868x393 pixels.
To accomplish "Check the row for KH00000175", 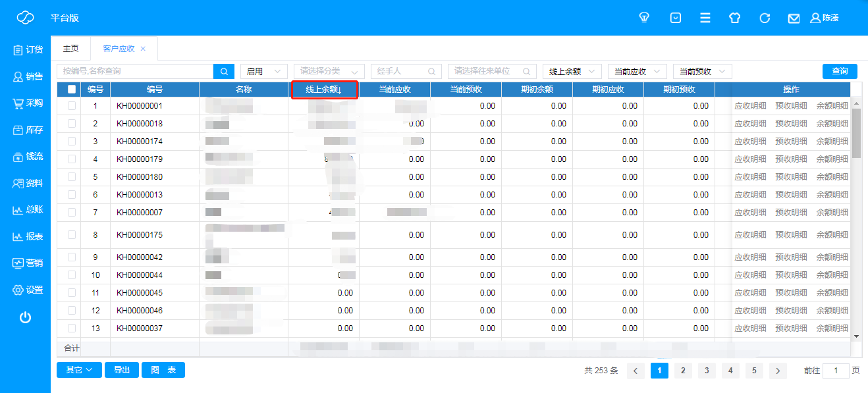I will (72, 234).
